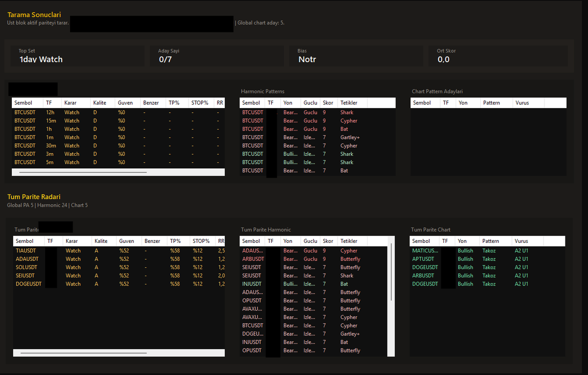Select DOGEUSDT Watch row in Tum Parite table
This screenshot has width=588, height=375.
coord(118,283)
